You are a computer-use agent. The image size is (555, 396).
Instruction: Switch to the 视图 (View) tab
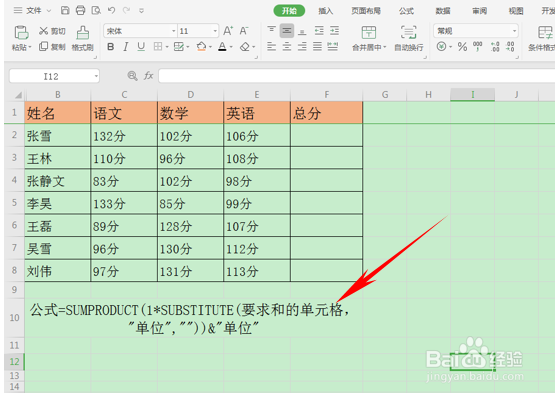coord(516,11)
